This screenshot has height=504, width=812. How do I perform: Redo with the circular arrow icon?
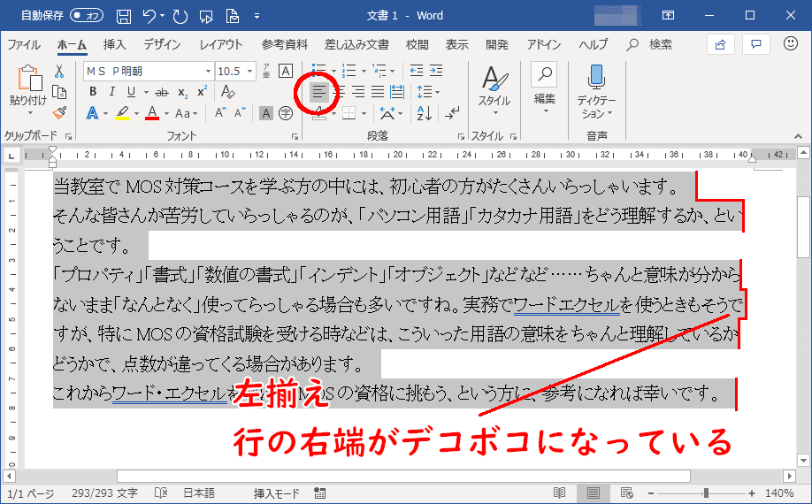(x=180, y=17)
